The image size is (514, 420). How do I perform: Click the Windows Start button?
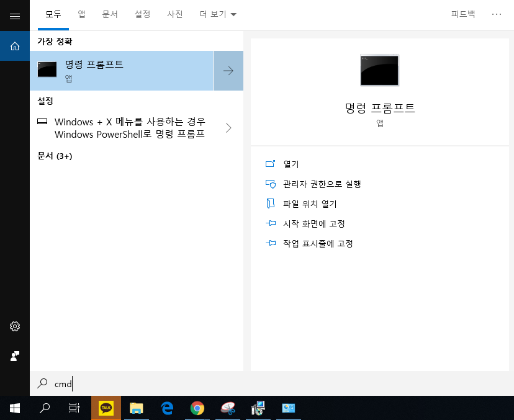click(x=15, y=408)
